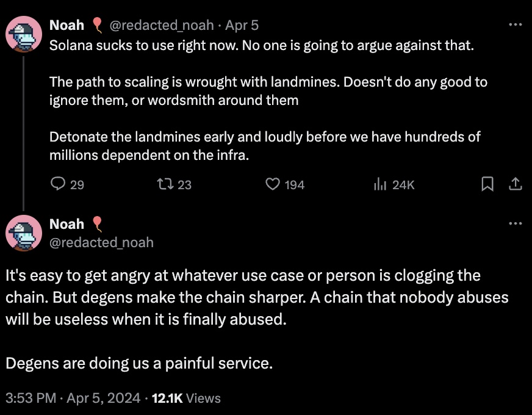Bookmark the Solana tweet
The height and width of the screenshot is (415, 532).
coord(487,184)
